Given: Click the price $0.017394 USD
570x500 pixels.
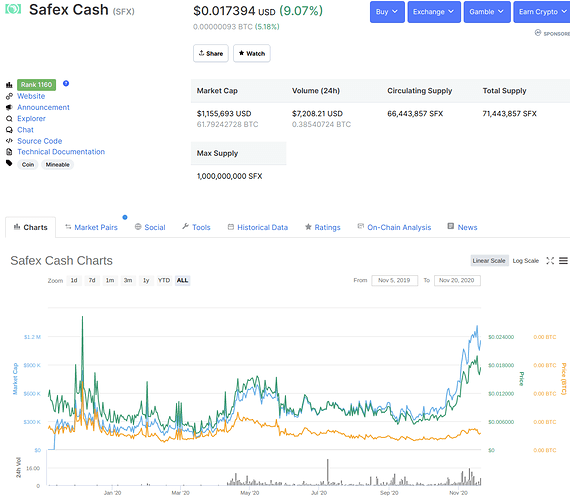Looking at the screenshot, I should click(x=234, y=11).
